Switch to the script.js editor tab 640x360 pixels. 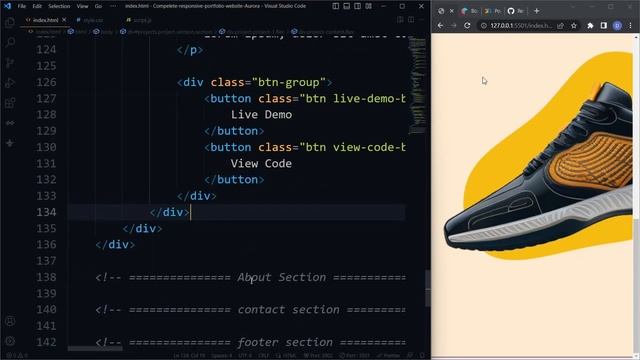tap(142, 20)
